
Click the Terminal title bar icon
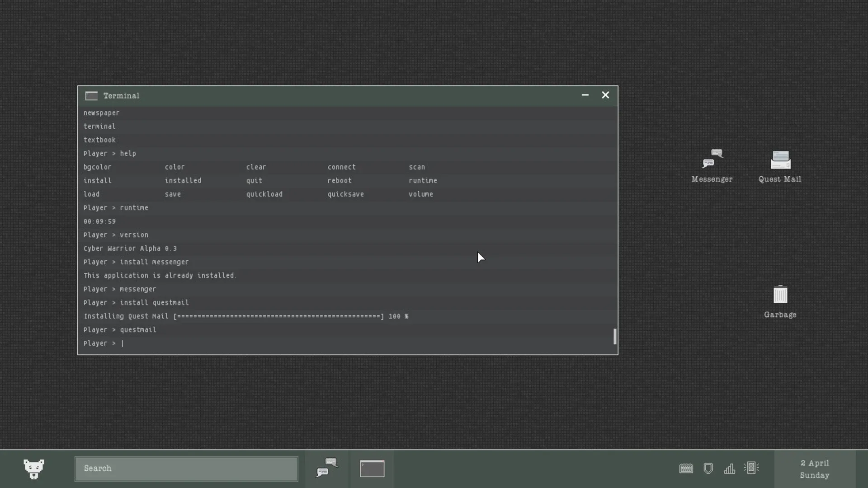click(x=91, y=96)
